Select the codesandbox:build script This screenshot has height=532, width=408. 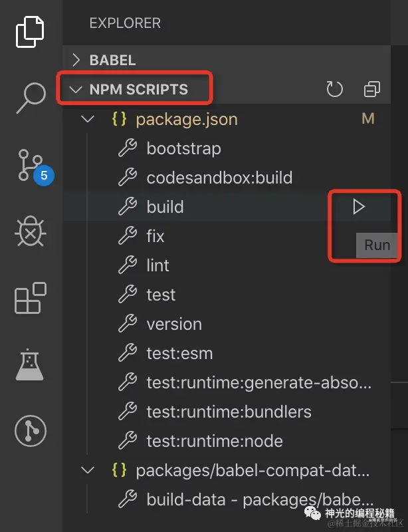219,178
